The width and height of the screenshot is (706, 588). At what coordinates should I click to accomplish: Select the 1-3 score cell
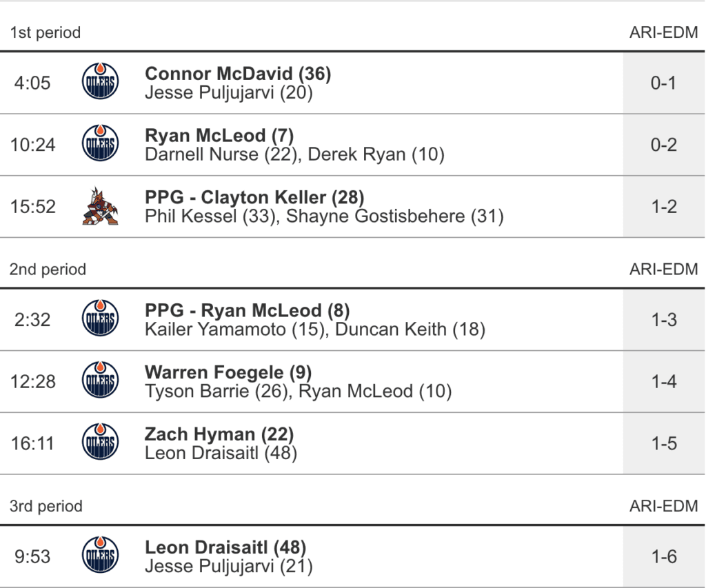[664, 320]
